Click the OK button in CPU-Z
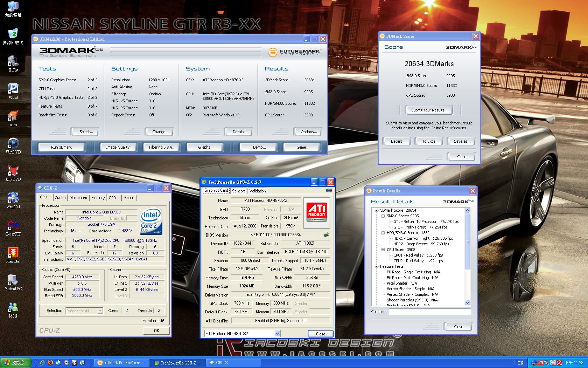The height and width of the screenshot is (368, 588). tap(156, 330)
